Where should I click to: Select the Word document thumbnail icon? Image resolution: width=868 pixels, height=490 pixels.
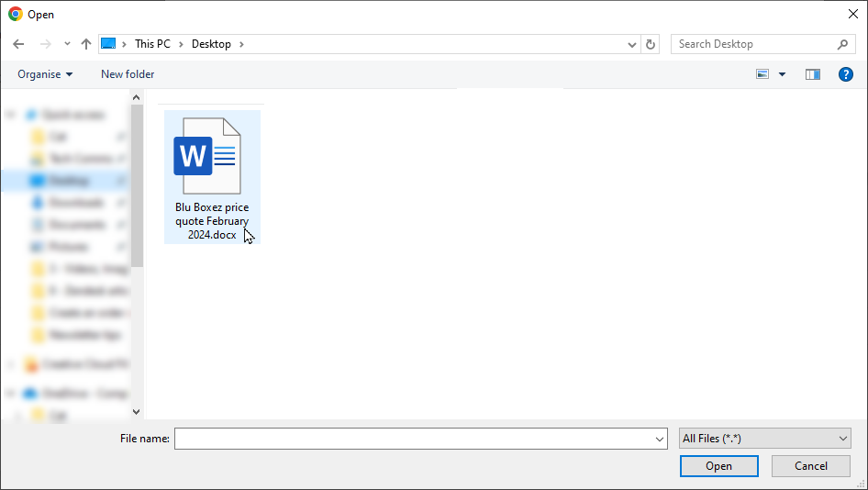(x=207, y=156)
